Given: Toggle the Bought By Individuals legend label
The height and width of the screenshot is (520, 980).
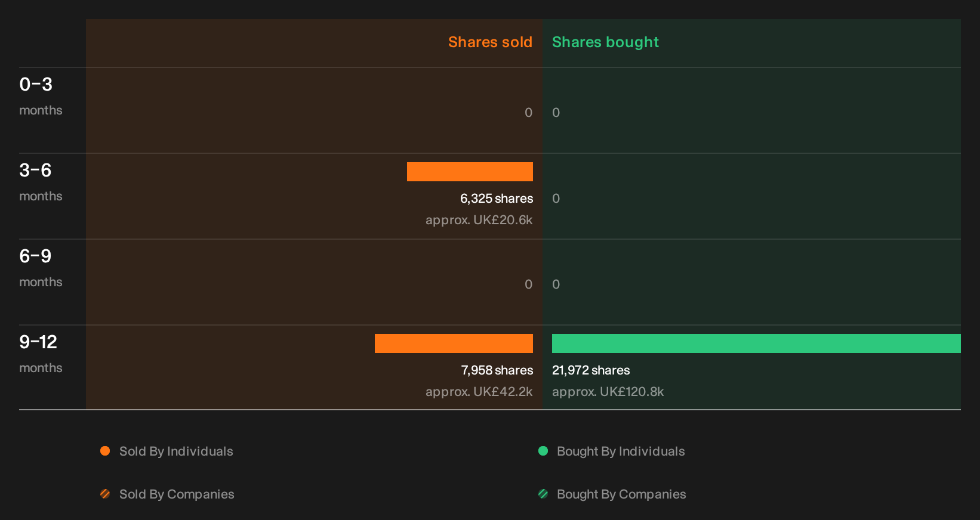Looking at the screenshot, I should [621, 451].
